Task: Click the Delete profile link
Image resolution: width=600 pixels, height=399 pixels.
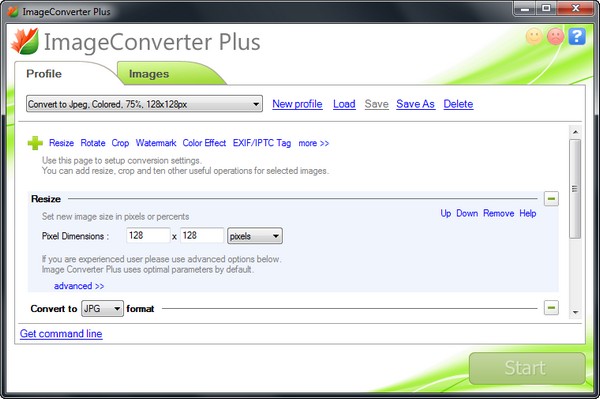Action: coord(458,104)
